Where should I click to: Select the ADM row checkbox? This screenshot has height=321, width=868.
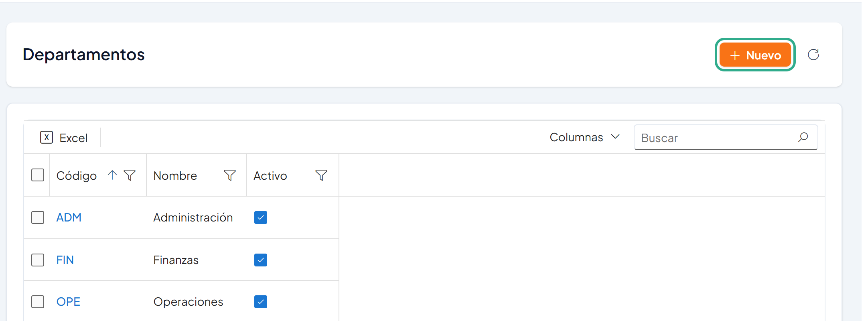click(x=38, y=217)
